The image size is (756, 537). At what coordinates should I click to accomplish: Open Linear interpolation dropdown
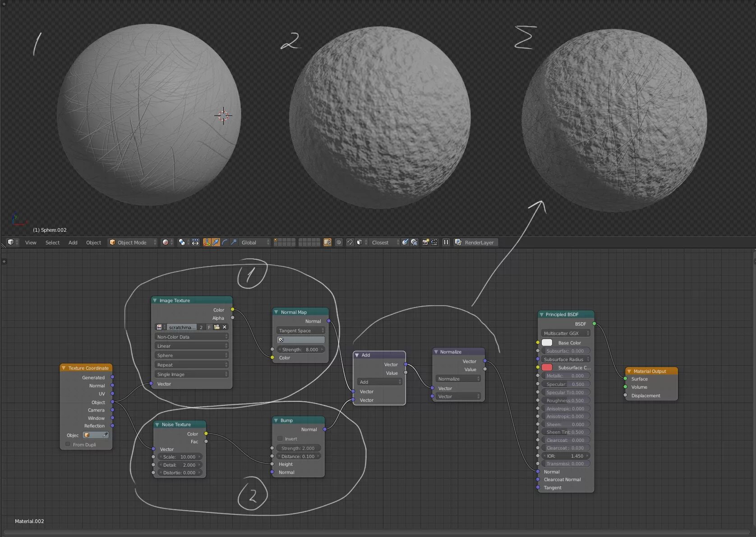click(x=192, y=346)
